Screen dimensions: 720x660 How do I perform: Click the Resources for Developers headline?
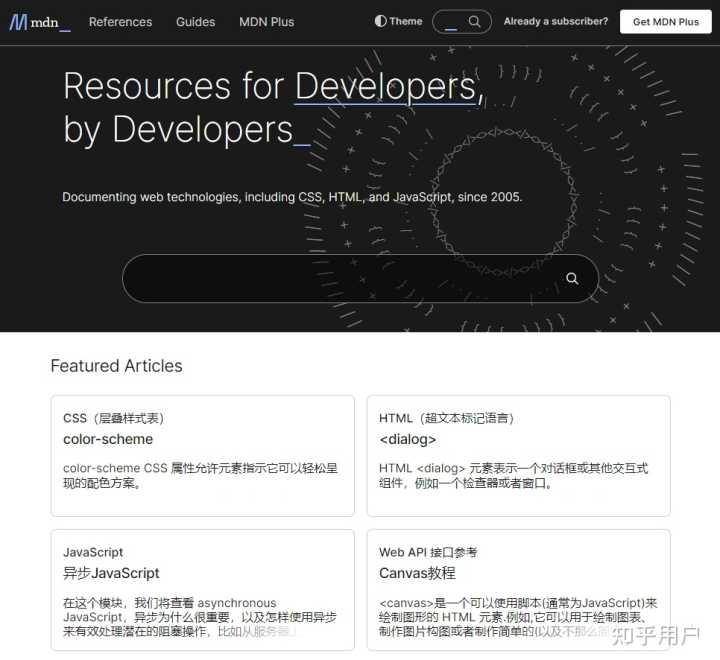pyautogui.click(x=273, y=108)
